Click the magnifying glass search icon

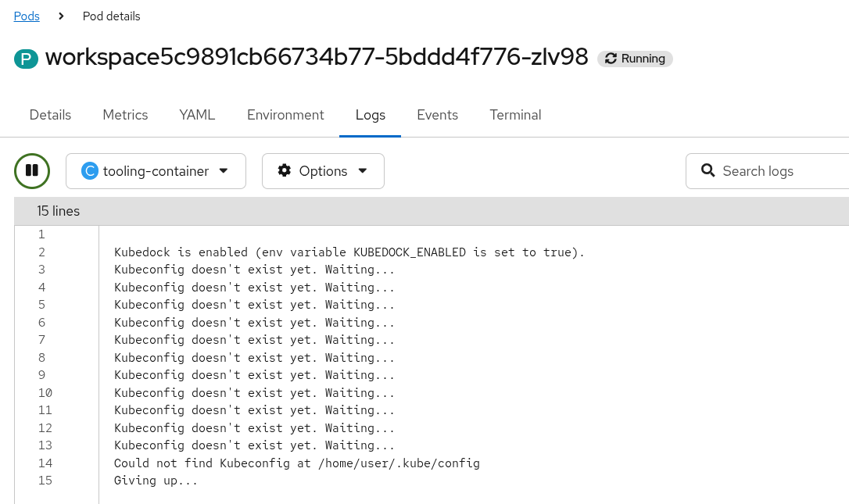point(708,170)
